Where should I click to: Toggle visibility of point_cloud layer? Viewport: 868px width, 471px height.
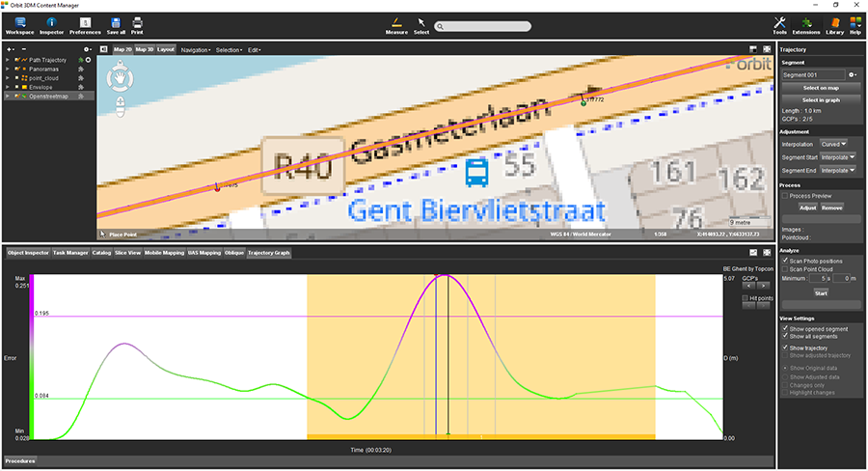(x=17, y=78)
